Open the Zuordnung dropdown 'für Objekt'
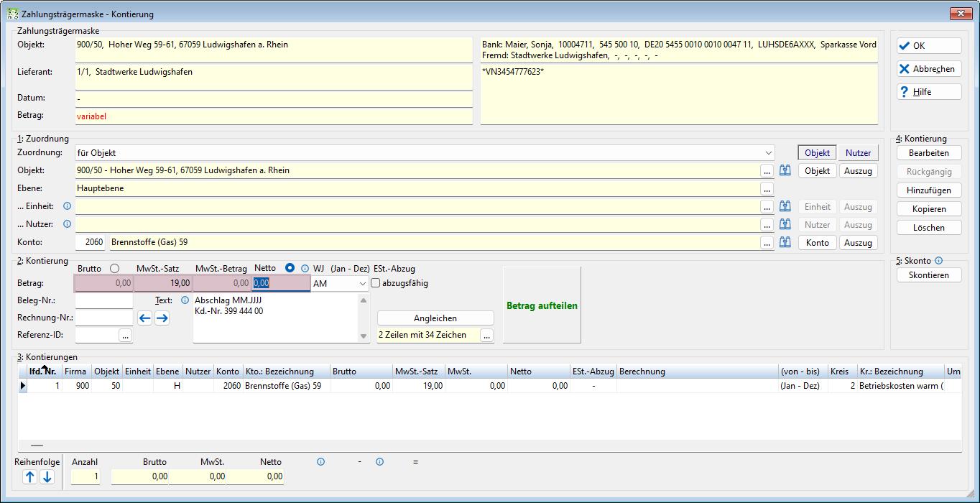 425,153
